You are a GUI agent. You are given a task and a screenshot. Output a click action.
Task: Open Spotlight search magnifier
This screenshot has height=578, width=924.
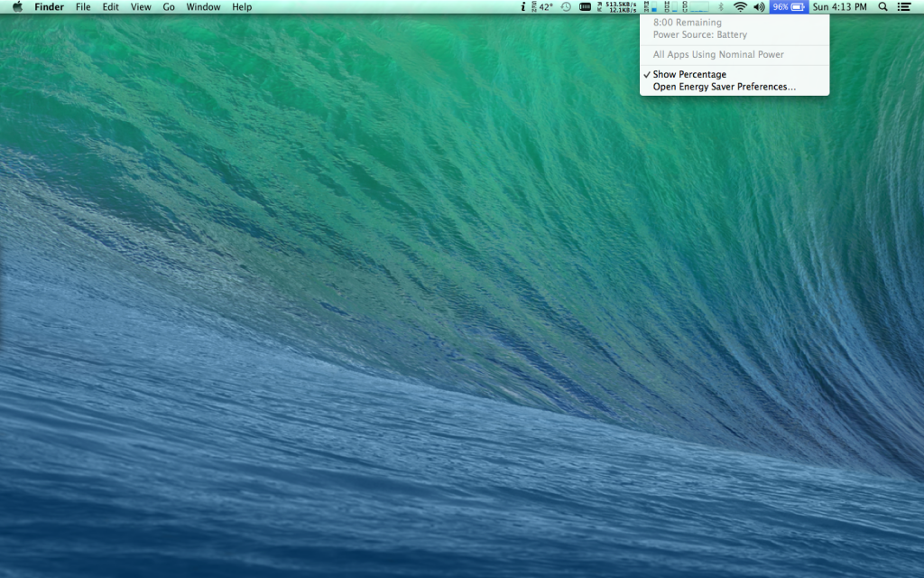[x=882, y=7]
